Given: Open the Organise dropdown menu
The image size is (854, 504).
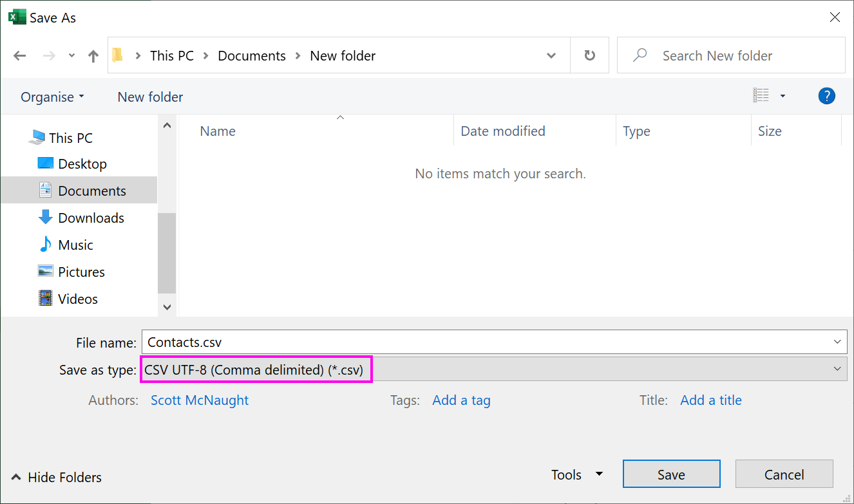Looking at the screenshot, I should [52, 97].
